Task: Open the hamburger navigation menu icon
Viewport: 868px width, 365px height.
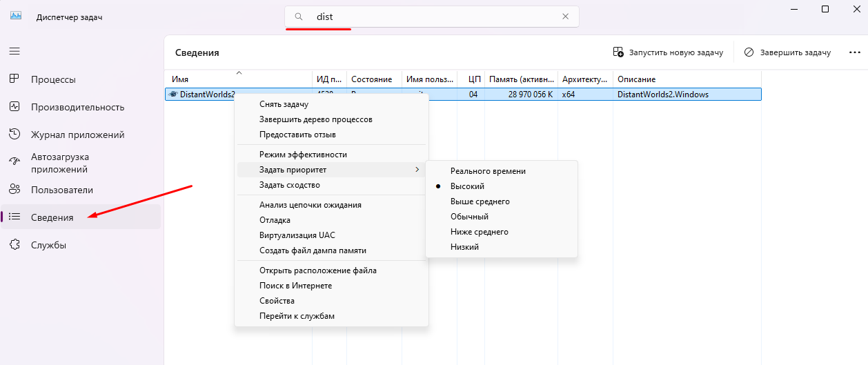Action: [x=14, y=51]
